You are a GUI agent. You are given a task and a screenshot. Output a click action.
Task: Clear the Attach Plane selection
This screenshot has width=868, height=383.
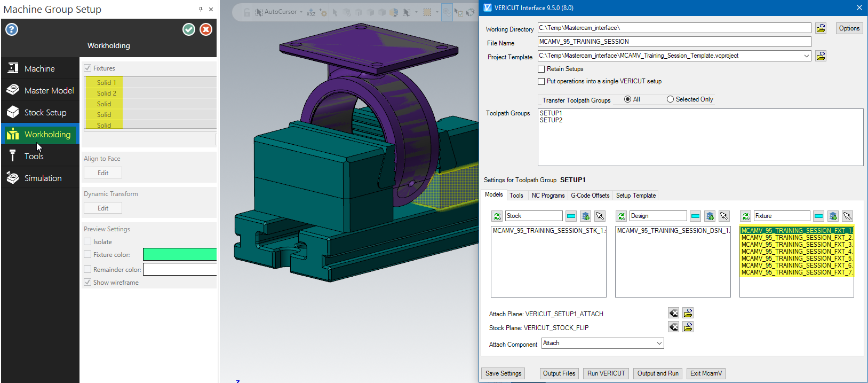[x=674, y=313]
